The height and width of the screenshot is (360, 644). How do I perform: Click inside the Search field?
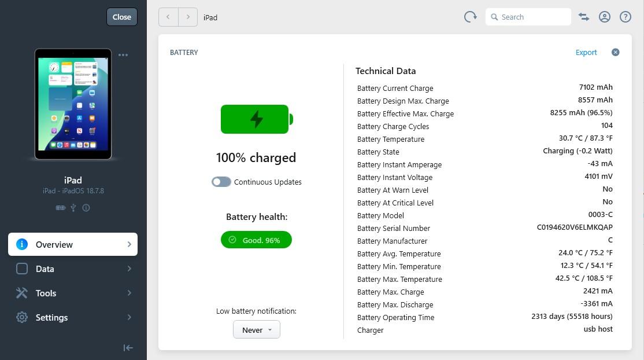point(528,17)
